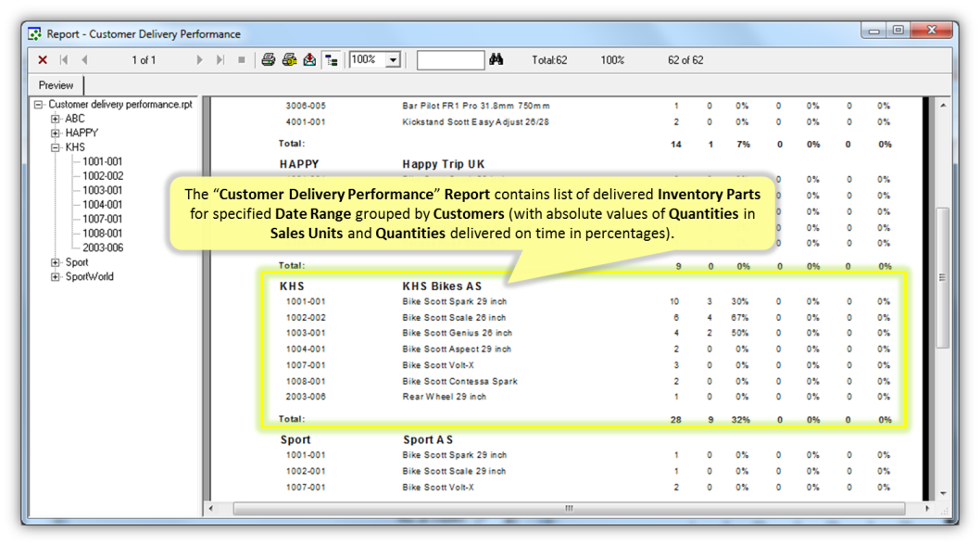
Task: Expand the HAPPY group node
Action: [x=56, y=133]
